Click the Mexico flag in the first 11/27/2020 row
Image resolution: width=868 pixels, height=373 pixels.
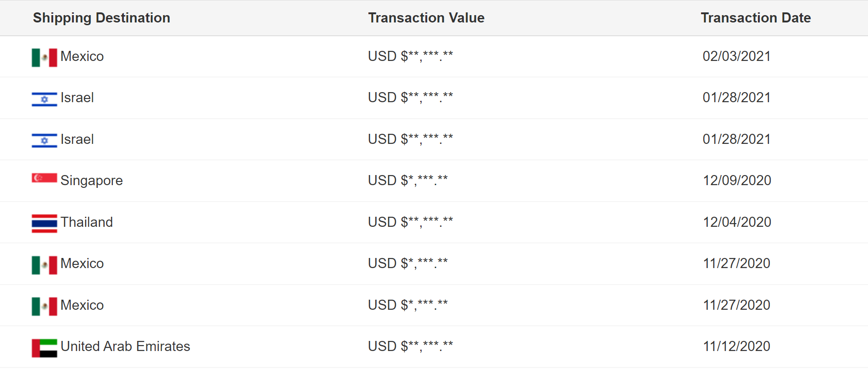(x=45, y=265)
